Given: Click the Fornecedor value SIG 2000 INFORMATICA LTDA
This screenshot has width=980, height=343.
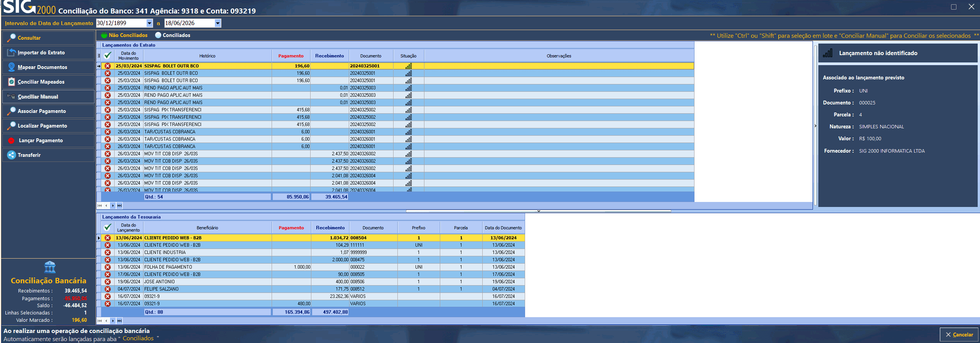Looking at the screenshot, I should coord(892,151).
